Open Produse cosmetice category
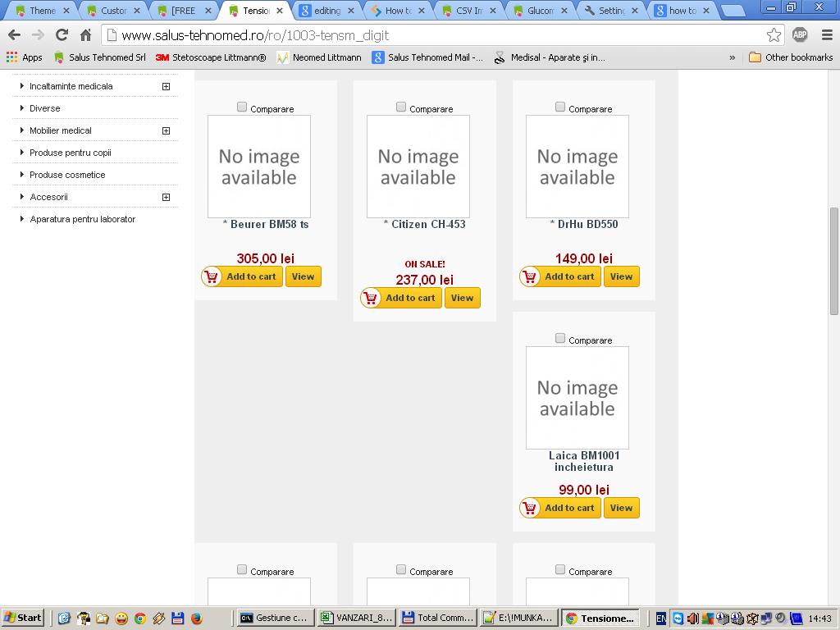 [67, 175]
